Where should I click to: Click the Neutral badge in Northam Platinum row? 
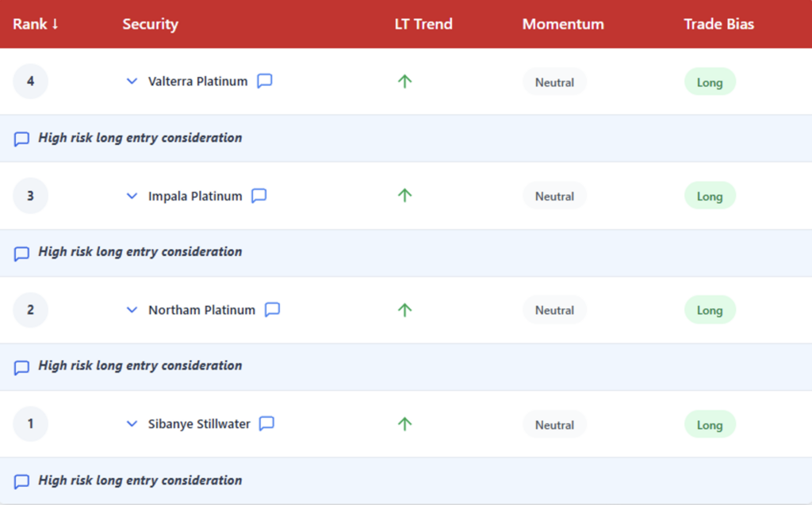pyautogui.click(x=554, y=311)
